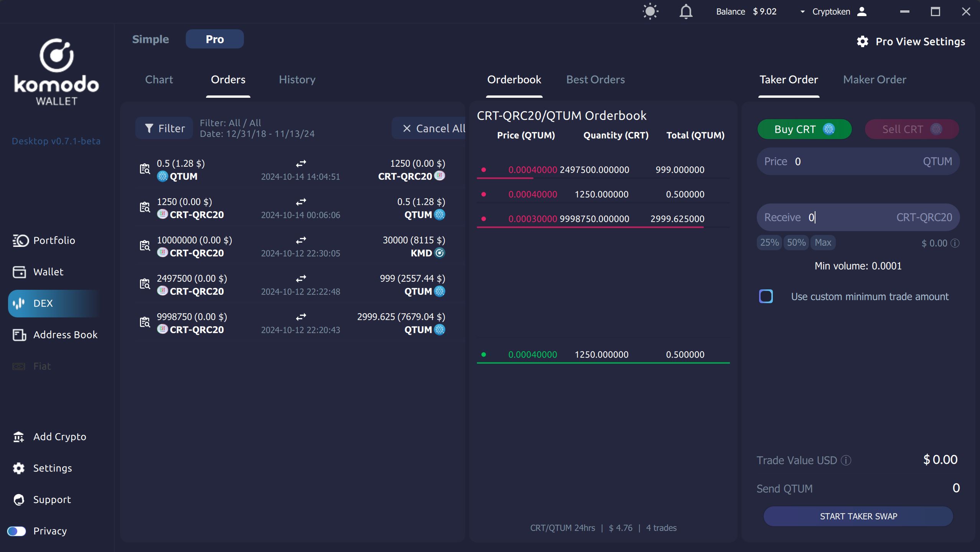Open details icon for 0.5 QTUM order

pyautogui.click(x=145, y=169)
